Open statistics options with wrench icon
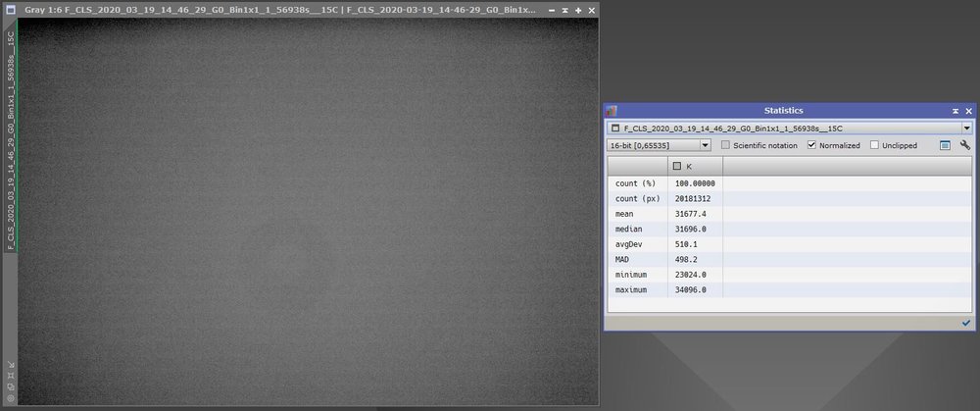This screenshot has width=980, height=411. (965, 145)
